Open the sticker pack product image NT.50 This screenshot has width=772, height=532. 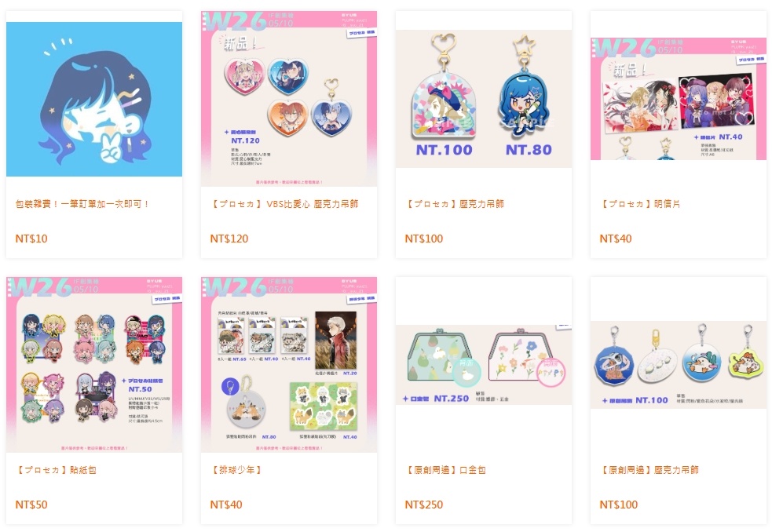click(x=94, y=365)
